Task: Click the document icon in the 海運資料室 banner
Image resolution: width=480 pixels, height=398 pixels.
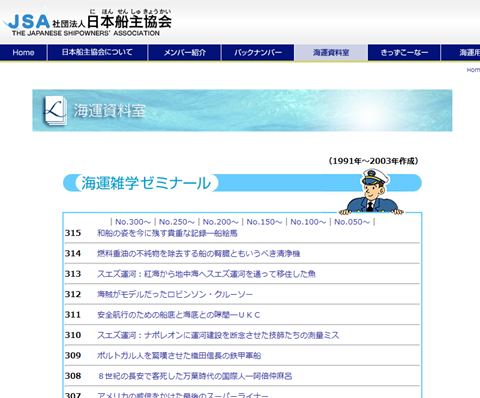Action: [x=55, y=111]
